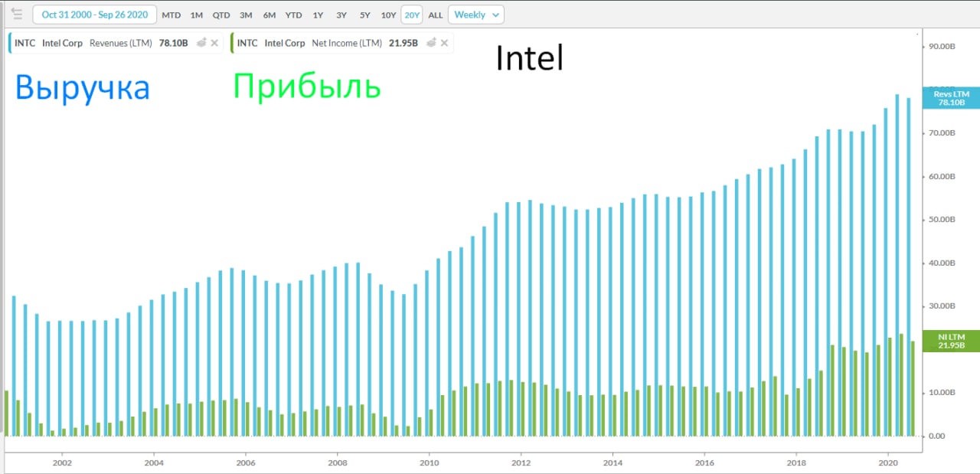Remove the Revenues (LTM) series

point(214,43)
